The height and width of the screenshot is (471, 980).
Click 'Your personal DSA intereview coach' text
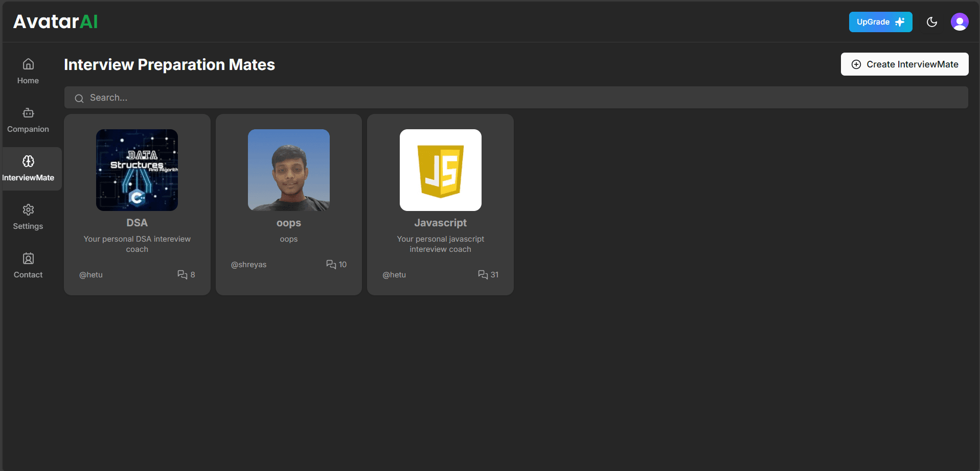tap(137, 244)
